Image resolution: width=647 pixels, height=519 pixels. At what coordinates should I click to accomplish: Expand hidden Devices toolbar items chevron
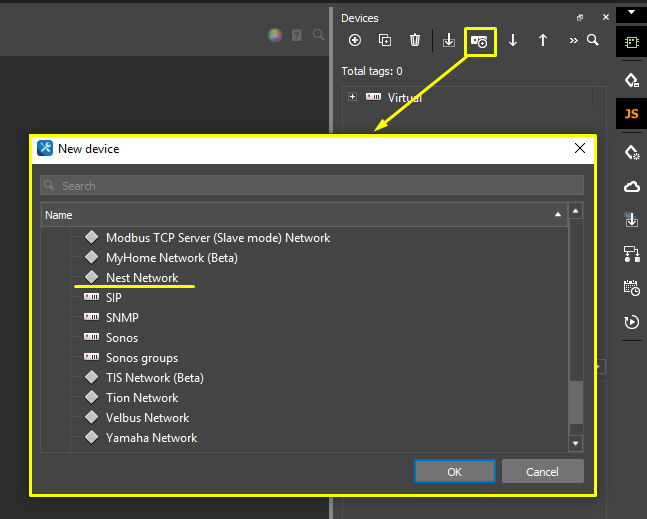pyautogui.click(x=574, y=41)
